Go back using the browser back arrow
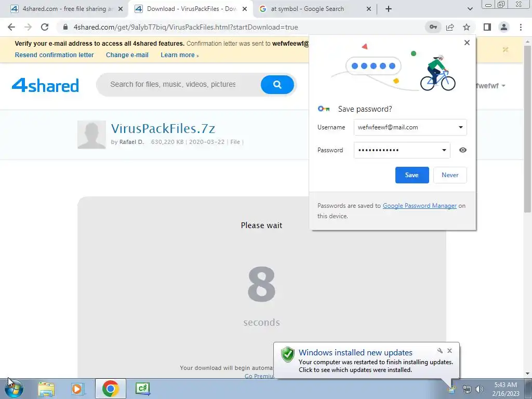This screenshot has height=399, width=532. [x=11, y=27]
